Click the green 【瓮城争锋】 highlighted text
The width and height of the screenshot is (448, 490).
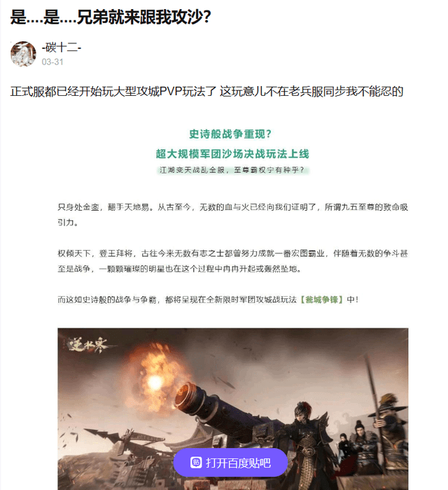pyautogui.click(x=321, y=300)
